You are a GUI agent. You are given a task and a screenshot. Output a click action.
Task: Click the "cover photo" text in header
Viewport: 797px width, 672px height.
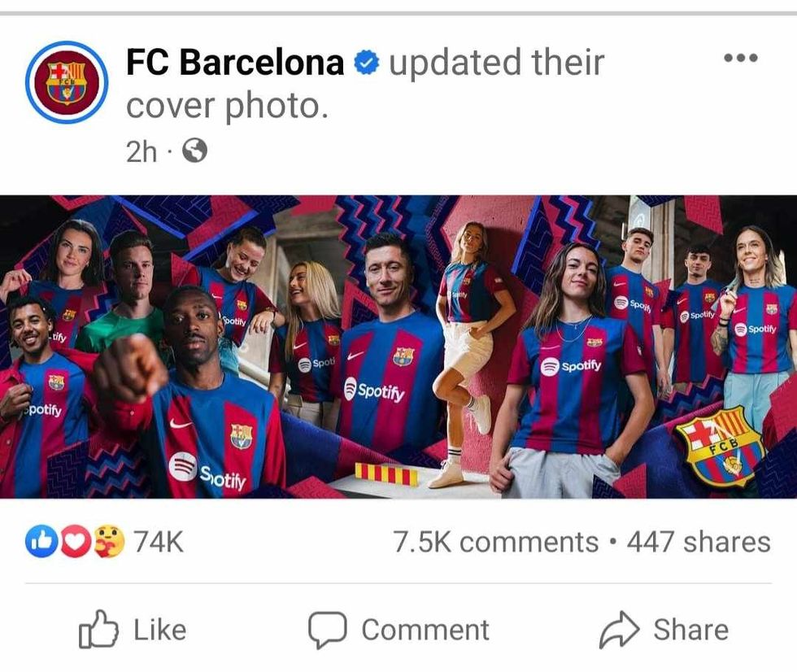click(227, 106)
